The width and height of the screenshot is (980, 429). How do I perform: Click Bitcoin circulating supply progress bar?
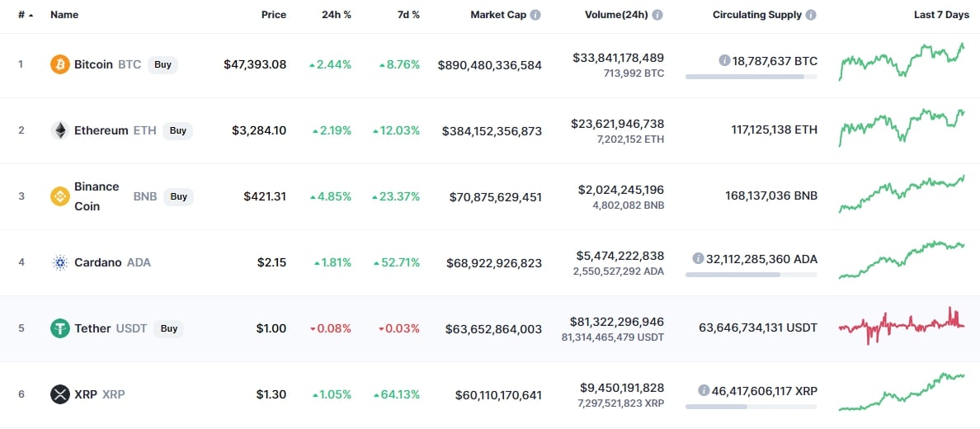tap(751, 76)
